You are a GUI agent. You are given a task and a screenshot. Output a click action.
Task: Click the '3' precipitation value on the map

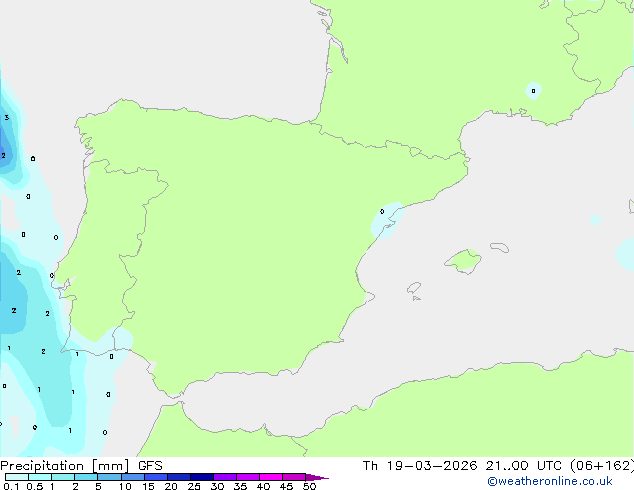(6, 118)
